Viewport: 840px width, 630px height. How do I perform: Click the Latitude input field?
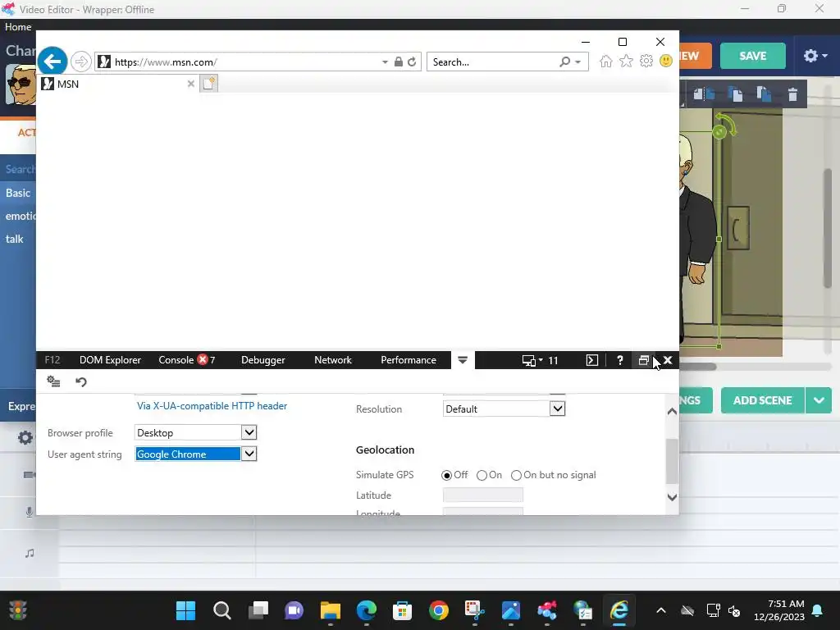pyautogui.click(x=482, y=495)
